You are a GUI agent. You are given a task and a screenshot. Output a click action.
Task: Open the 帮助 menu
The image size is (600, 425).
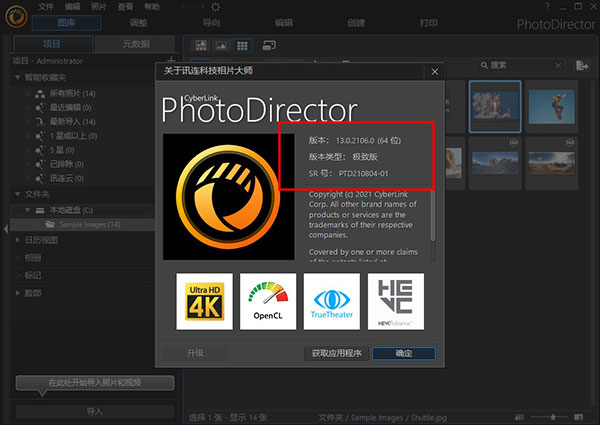point(152,7)
